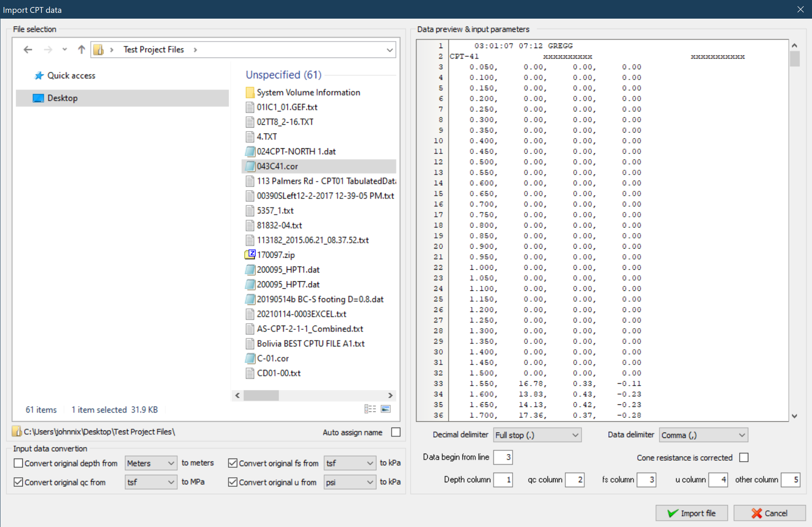The height and width of the screenshot is (527, 812).
Task: Click icon of 20190514b BC-S footing file
Action: coord(250,299)
